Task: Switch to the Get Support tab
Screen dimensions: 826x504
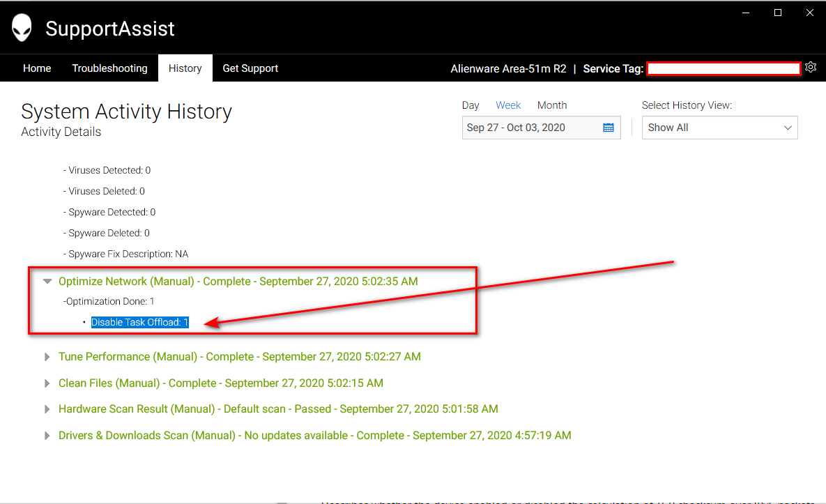Action: point(250,68)
